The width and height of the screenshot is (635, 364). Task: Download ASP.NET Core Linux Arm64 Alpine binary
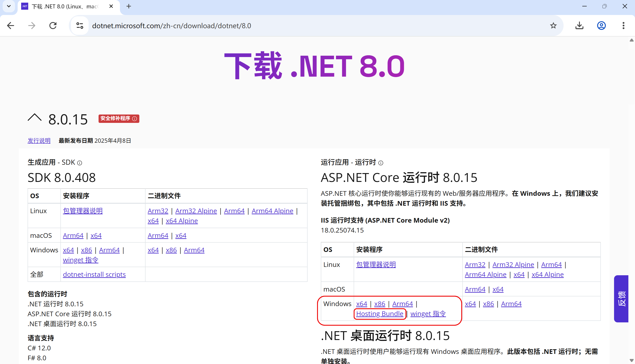coord(486,275)
